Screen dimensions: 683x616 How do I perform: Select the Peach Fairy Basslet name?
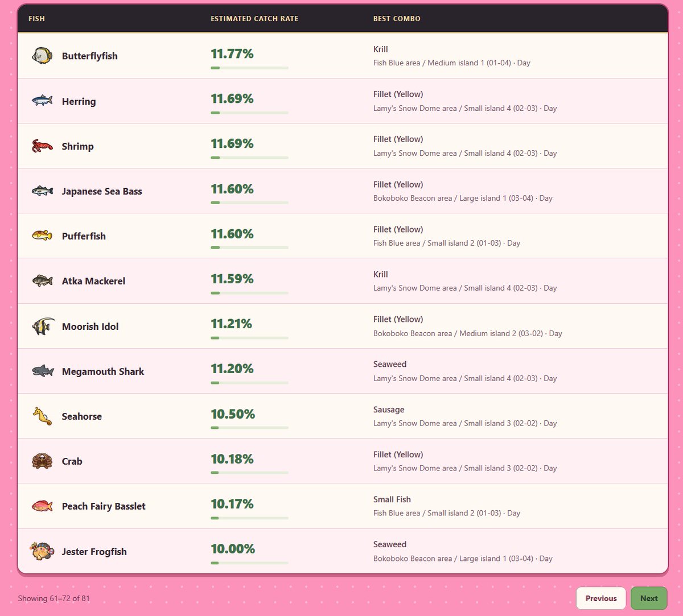(104, 506)
